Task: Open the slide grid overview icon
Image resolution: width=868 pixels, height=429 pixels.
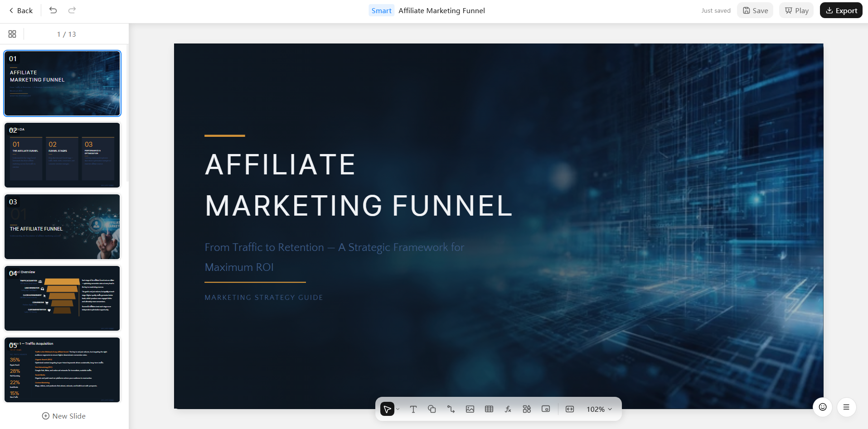Action: tap(12, 34)
